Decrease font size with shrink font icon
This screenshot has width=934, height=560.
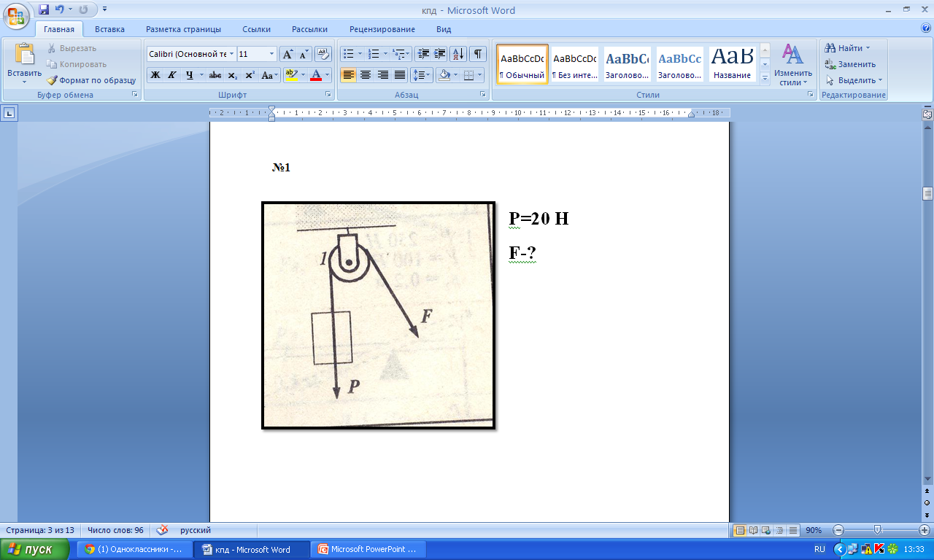point(304,54)
